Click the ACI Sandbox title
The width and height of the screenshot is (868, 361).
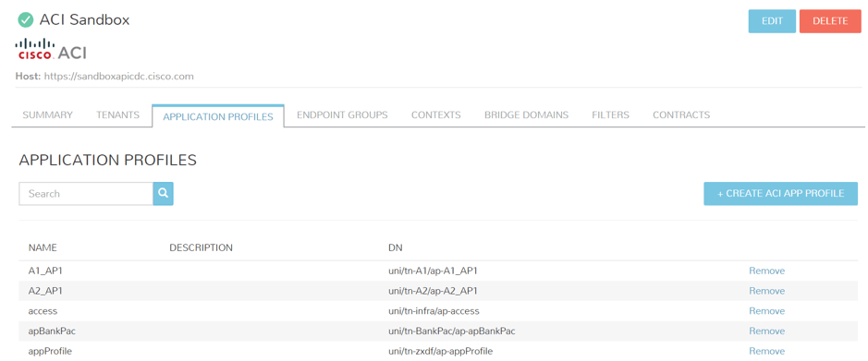tap(84, 20)
